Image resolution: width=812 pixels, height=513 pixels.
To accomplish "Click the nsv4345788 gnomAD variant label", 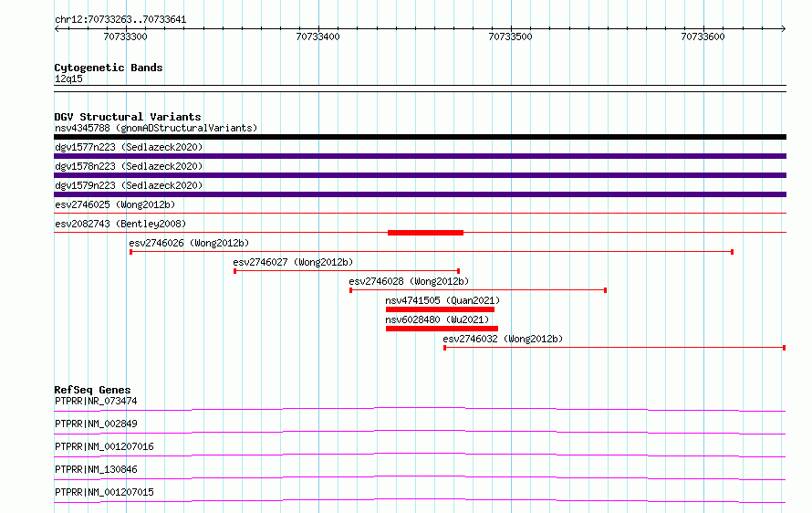I will (156, 128).
